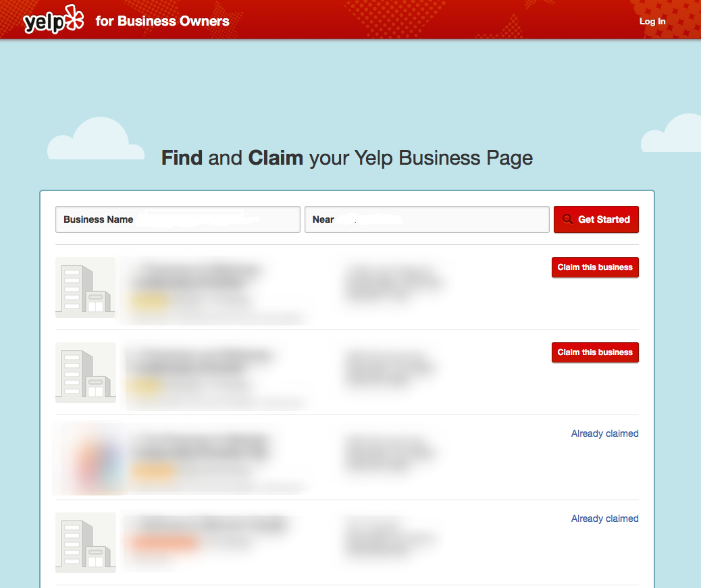The image size is (701, 588).
Task: Click the magnifier icon on Get Started
Action: [567, 219]
